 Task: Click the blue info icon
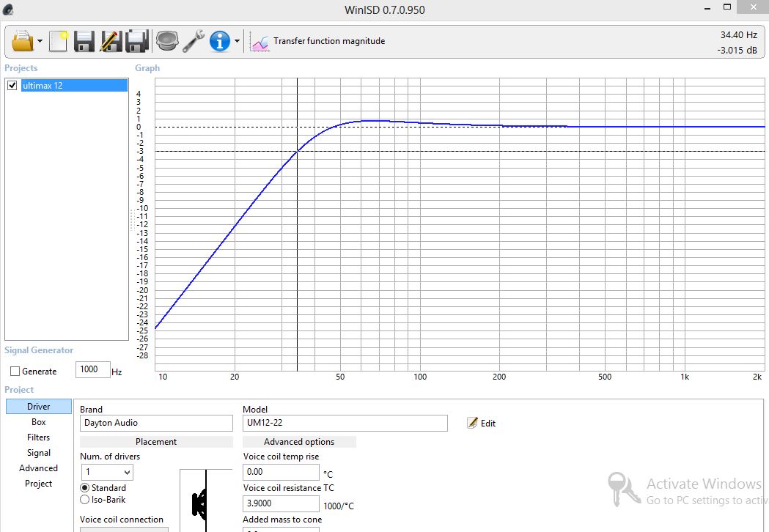coord(220,41)
